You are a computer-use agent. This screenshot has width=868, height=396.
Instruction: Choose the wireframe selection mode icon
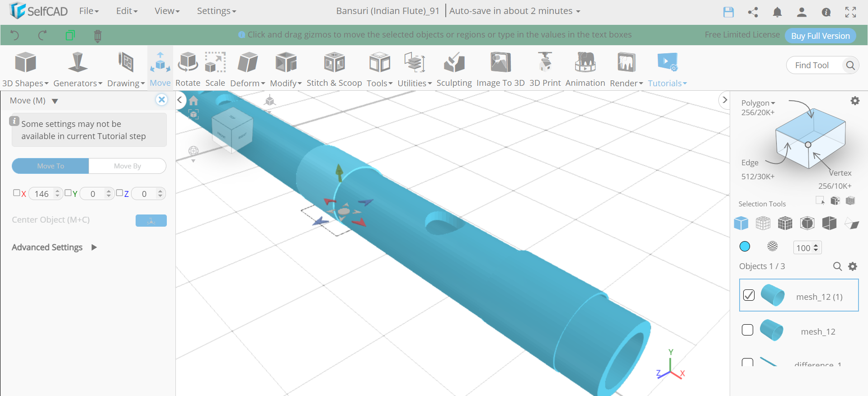click(763, 223)
